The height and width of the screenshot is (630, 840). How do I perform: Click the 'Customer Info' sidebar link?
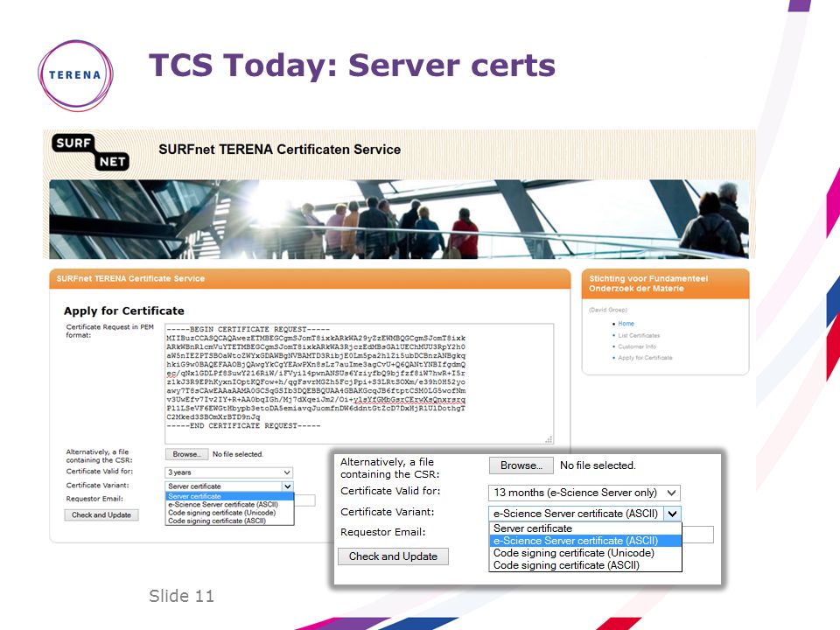click(x=637, y=346)
